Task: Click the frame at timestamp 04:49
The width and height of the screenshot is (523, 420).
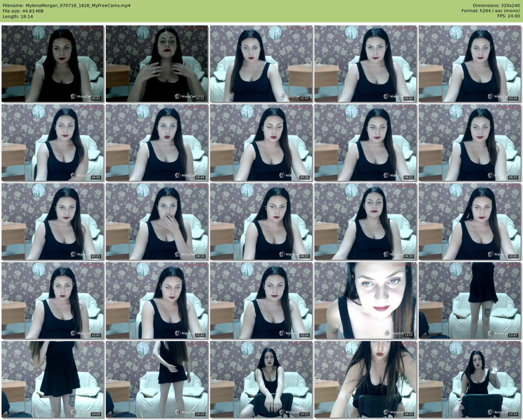Action: [x=157, y=143]
